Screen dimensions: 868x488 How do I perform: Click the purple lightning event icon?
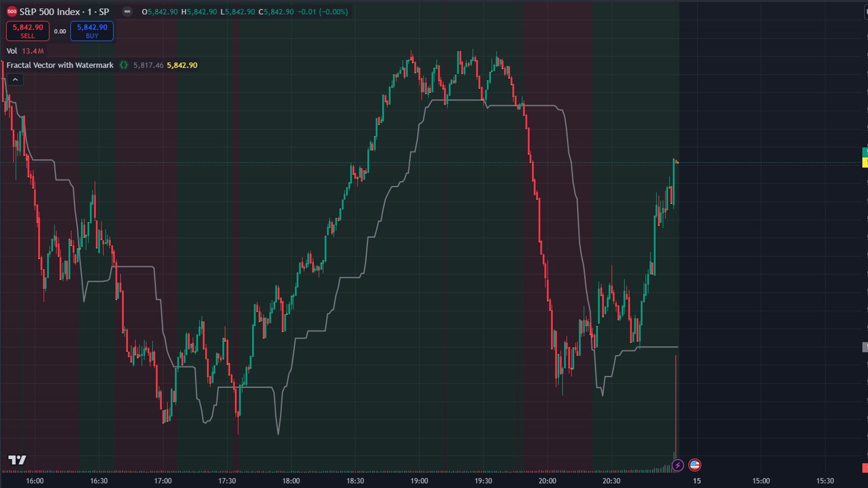pyautogui.click(x=678, y=465)
